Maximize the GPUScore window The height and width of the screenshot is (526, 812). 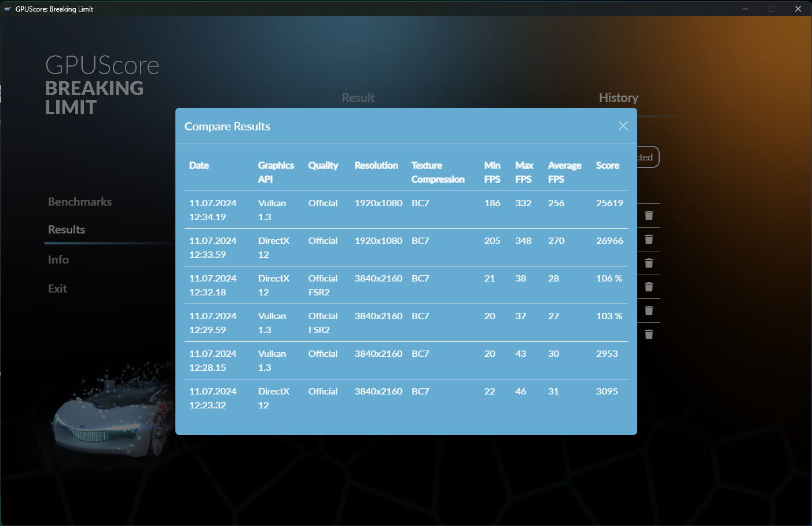click(771, 9)
